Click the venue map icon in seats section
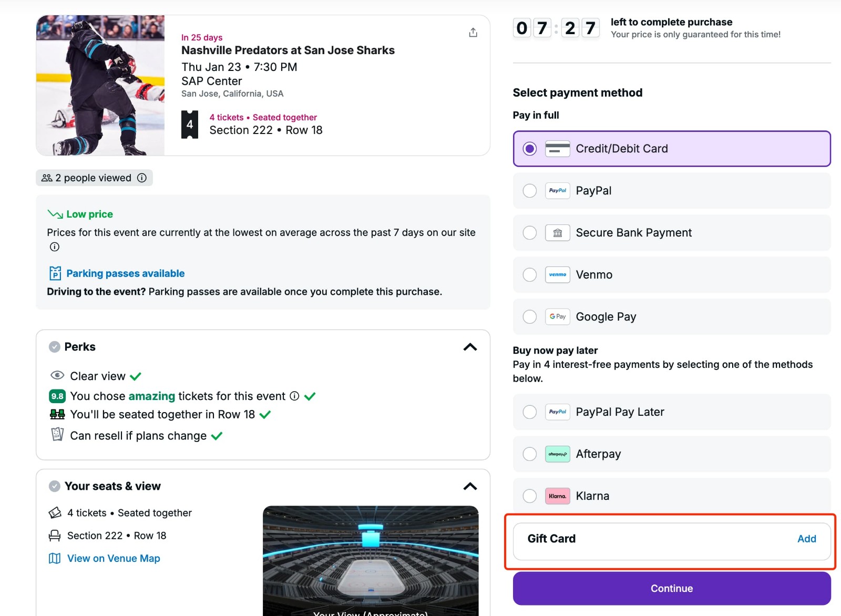 (x=55, y=558)
